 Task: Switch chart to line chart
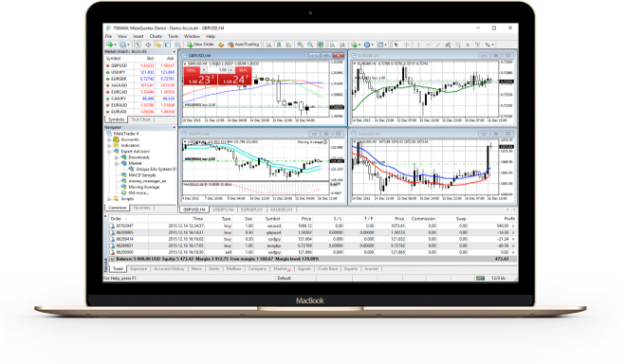(289, 45)
